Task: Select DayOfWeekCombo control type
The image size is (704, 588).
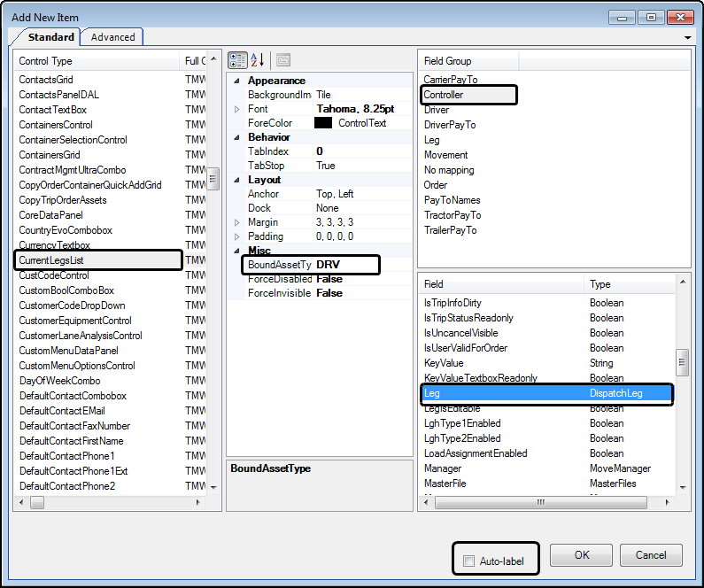Action: point(59,381)
